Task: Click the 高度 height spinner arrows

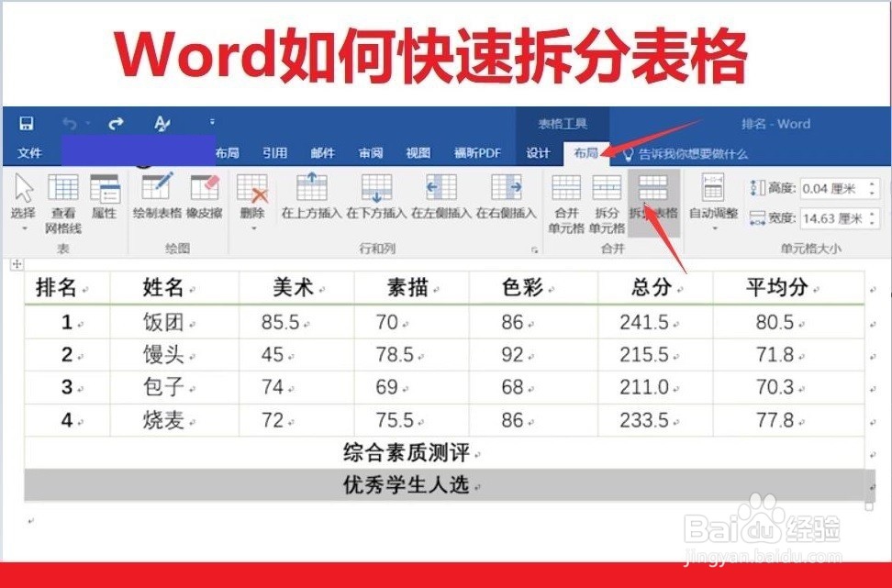Action: pos(873,188)
